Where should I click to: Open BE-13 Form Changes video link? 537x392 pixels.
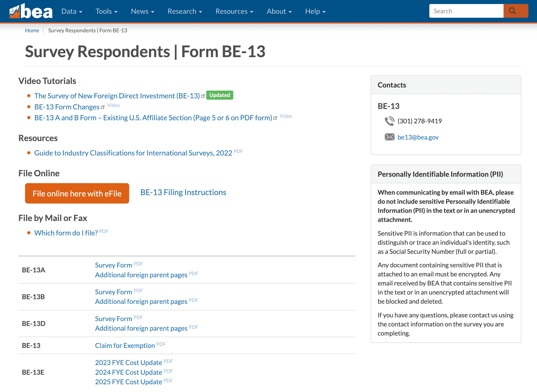tap(67, 107)
